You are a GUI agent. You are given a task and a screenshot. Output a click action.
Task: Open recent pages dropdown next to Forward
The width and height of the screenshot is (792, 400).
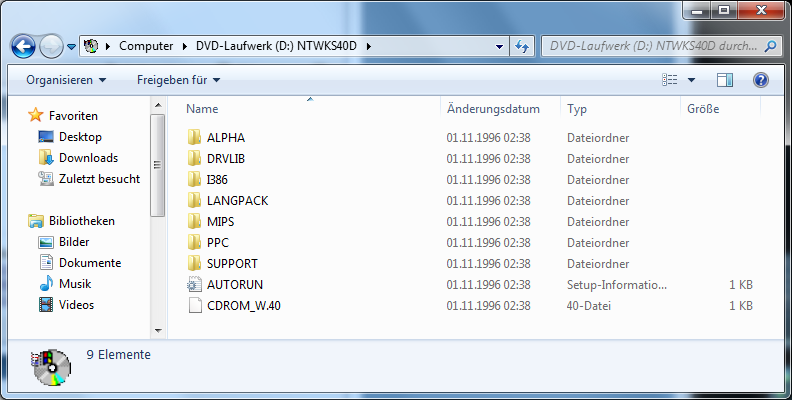[x=71, y=46]
